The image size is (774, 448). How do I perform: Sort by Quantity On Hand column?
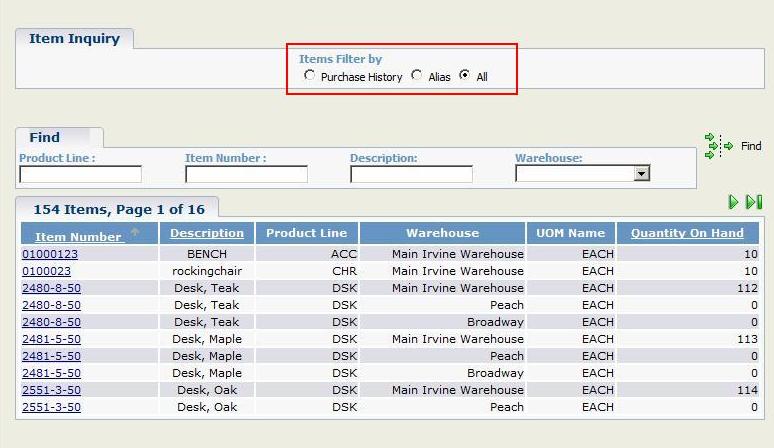pos(687,233)
